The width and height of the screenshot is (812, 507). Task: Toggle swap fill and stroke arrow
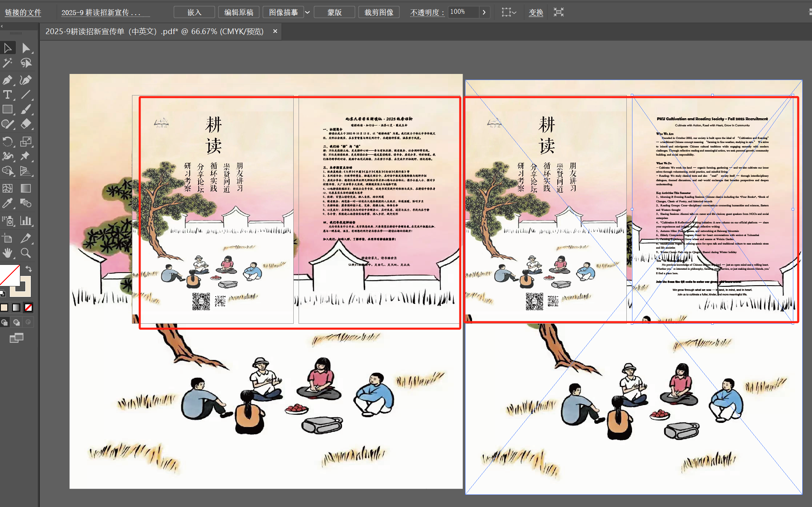pyautogui.click(x=28, y=269)
